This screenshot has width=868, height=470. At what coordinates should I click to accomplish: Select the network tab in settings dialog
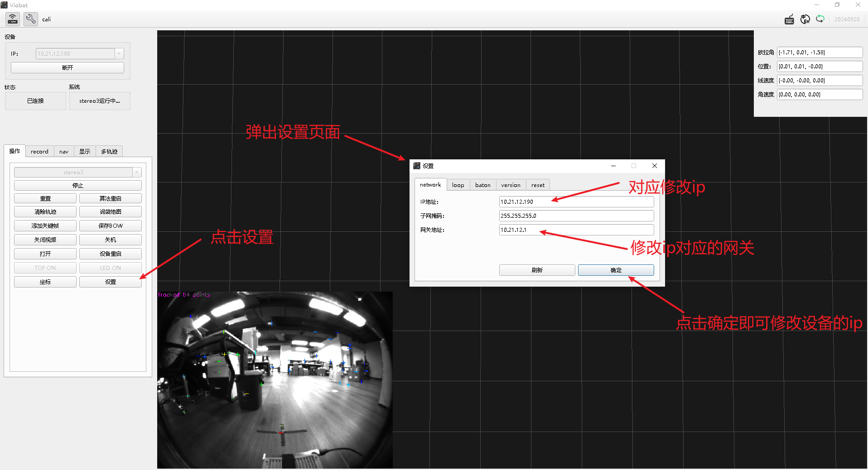pos(430,185)
